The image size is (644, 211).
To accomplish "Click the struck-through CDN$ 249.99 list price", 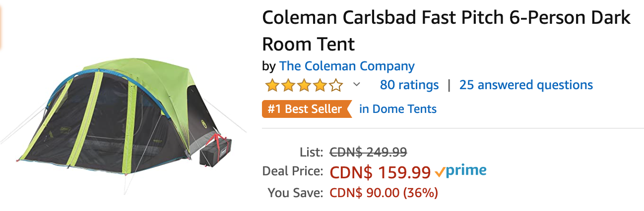I will click(x=369, y=152).
